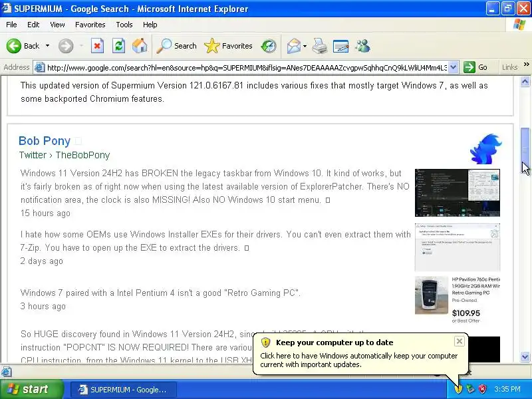Select the Windows 7 Pentium 4 tweet text
The width and height of the screenshot is (532, 399).
point(160,293)
